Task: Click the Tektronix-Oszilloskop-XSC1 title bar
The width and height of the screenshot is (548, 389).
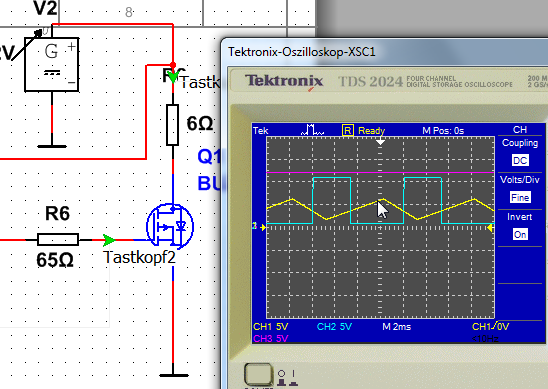Action: [384, 52]
